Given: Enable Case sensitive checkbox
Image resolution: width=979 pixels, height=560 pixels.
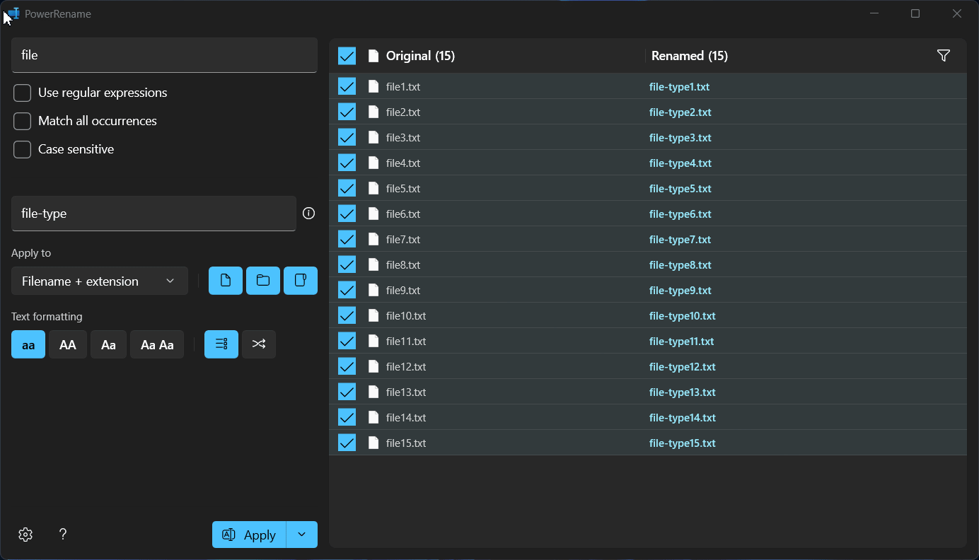Looking at the screenshot, I should (22, 149).
